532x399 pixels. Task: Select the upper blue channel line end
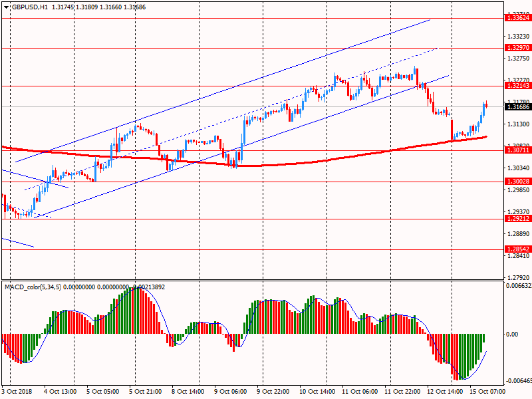(x=429, y=20)
